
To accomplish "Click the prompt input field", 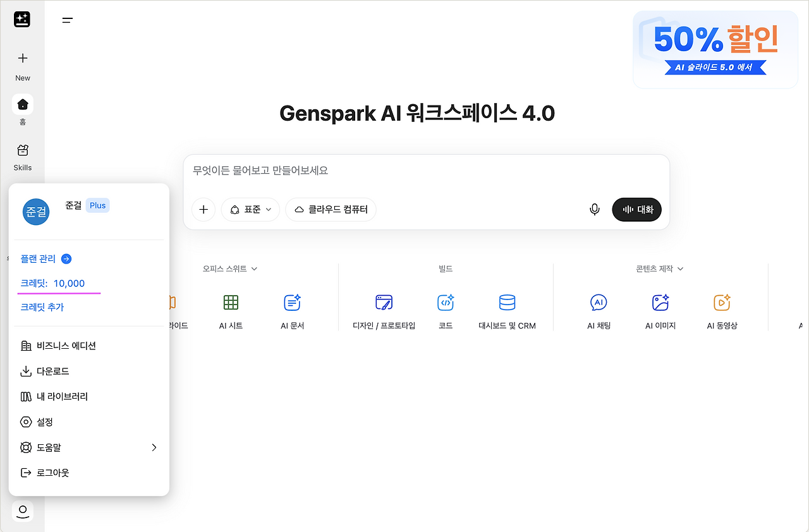I will click(427, 171).
